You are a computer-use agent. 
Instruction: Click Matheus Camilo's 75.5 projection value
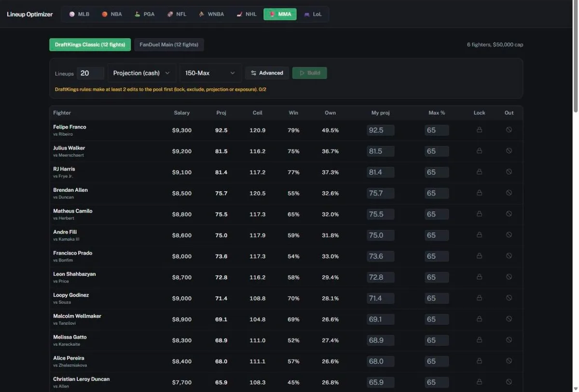(221, 214)
